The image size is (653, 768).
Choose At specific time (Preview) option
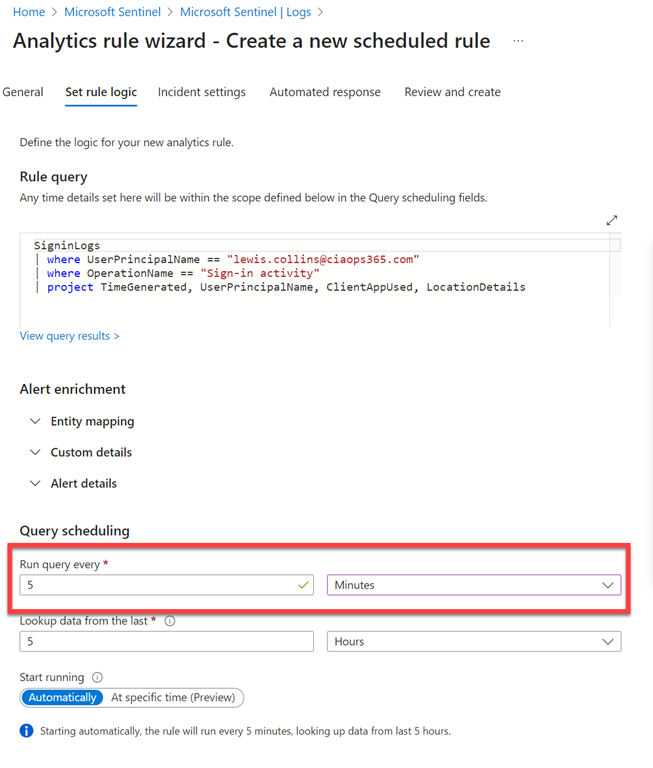tap(173, 697)
